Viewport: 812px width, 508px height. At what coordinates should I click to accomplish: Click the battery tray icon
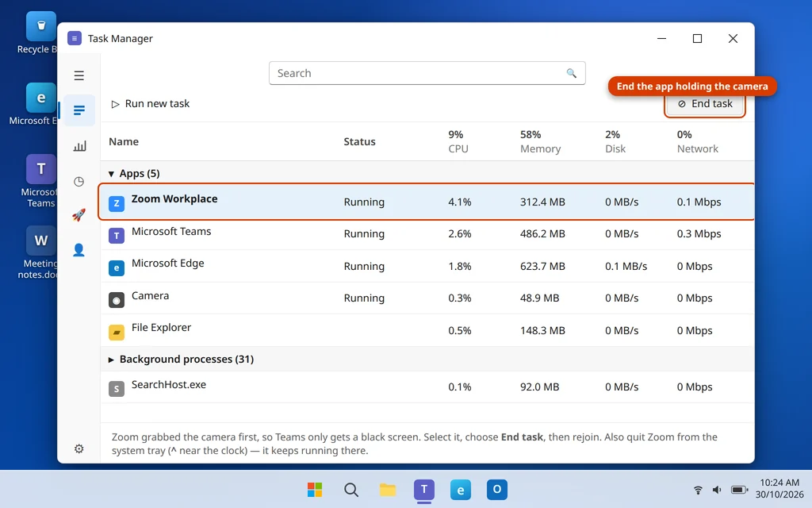point(740,489)
